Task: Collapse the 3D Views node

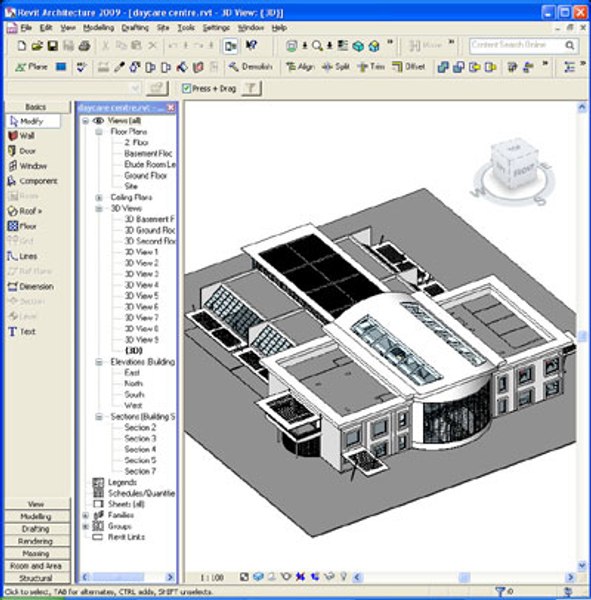Action: coord(99,209)
